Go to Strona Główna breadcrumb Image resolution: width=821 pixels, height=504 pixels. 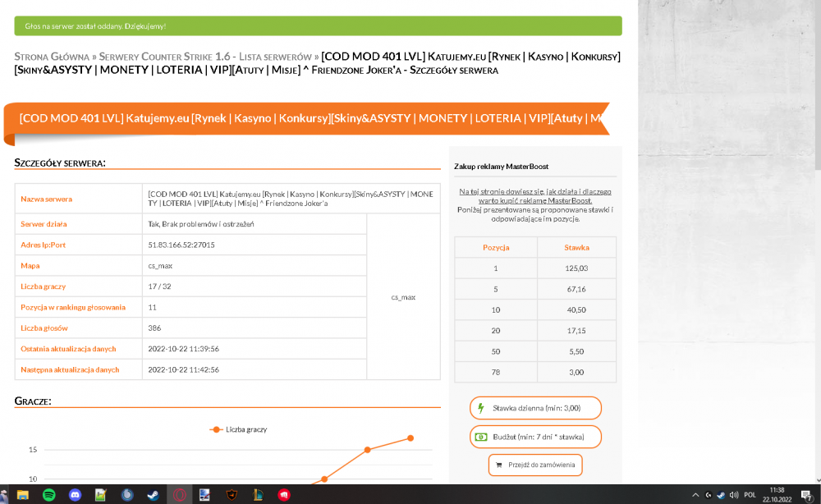52,57
